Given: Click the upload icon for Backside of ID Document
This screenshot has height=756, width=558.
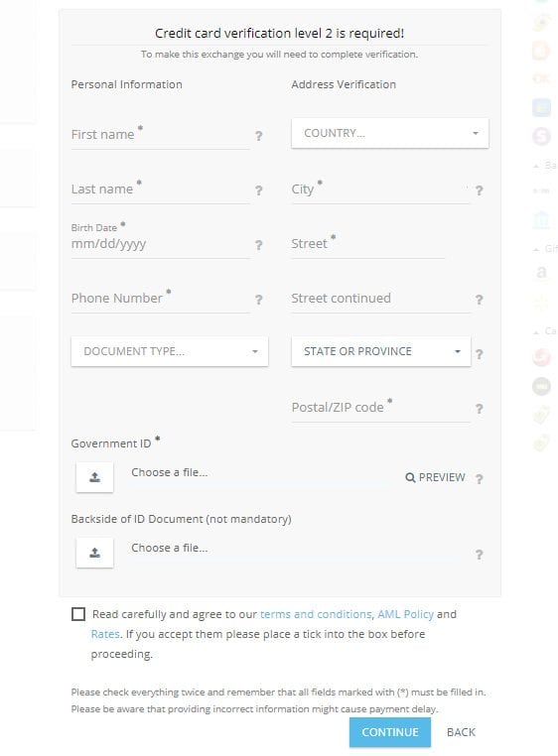Looking at the screenshot, I should (x=94, y=553).
